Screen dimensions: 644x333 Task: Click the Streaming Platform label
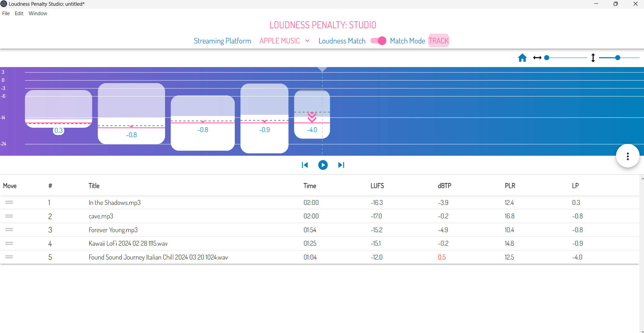[222, 41]
